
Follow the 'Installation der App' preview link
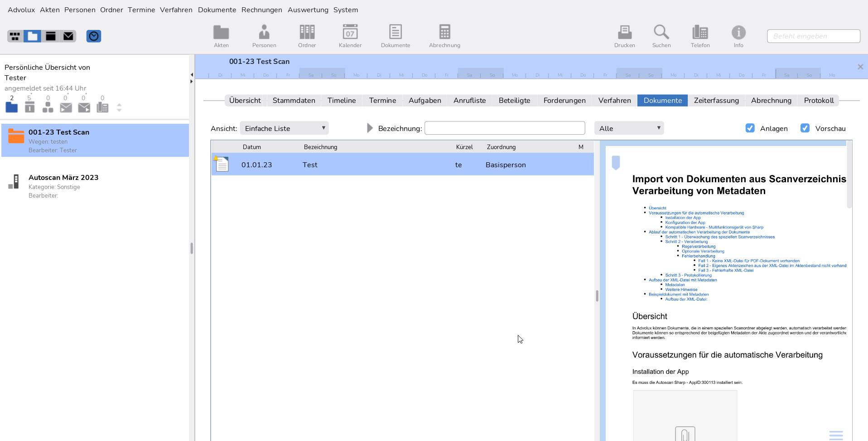(683, 218)
